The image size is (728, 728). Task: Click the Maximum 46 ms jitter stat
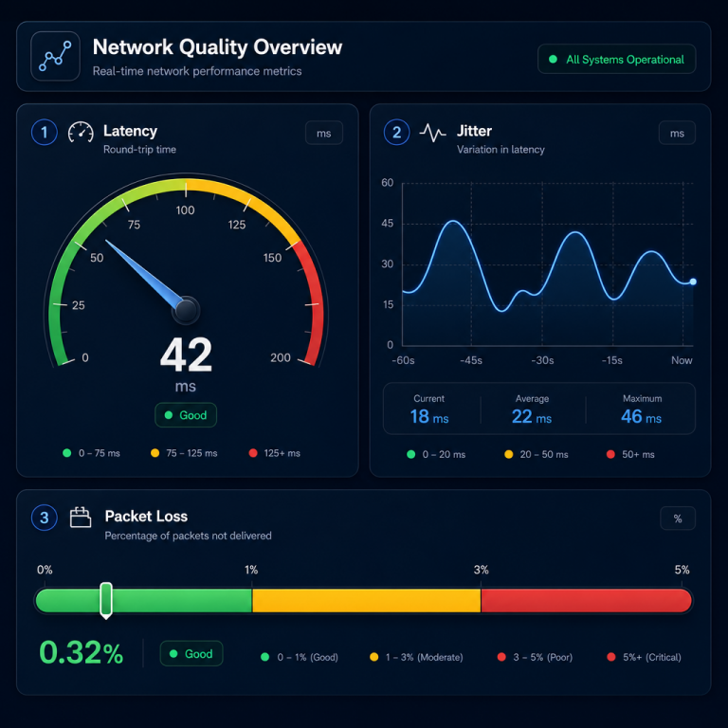point(642,409)
